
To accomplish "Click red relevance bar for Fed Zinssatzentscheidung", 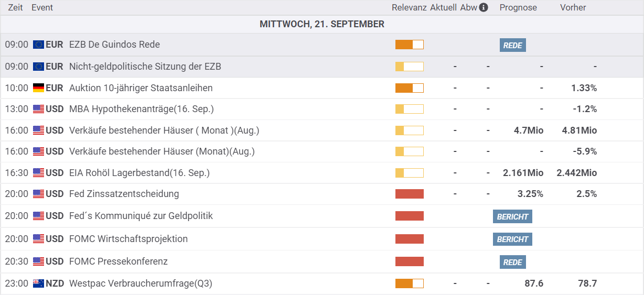I will 409,194.
